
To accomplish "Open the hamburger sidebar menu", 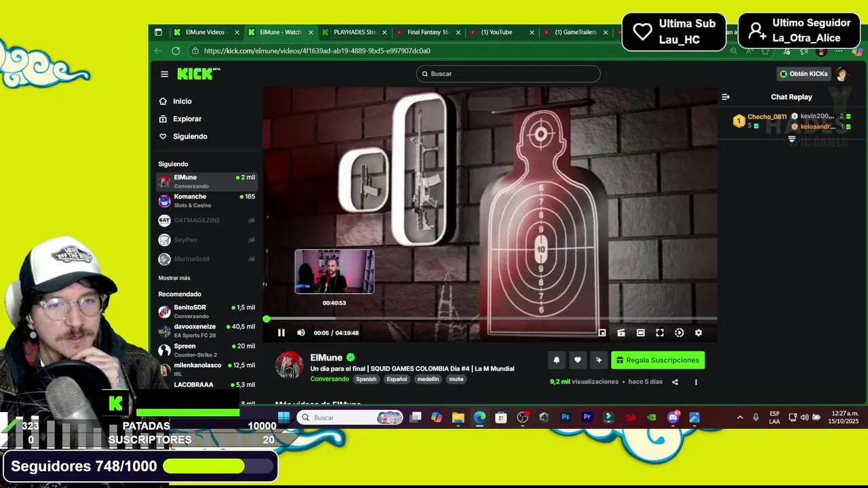I will (x=164, y=74).
